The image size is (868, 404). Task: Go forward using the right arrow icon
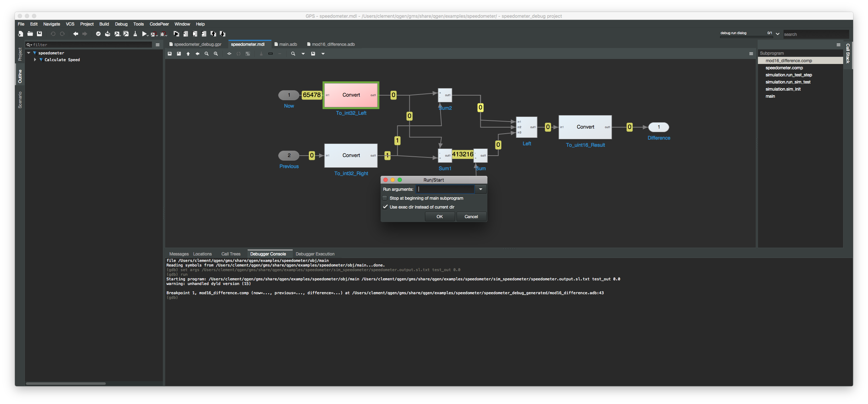tap(85, 34)
